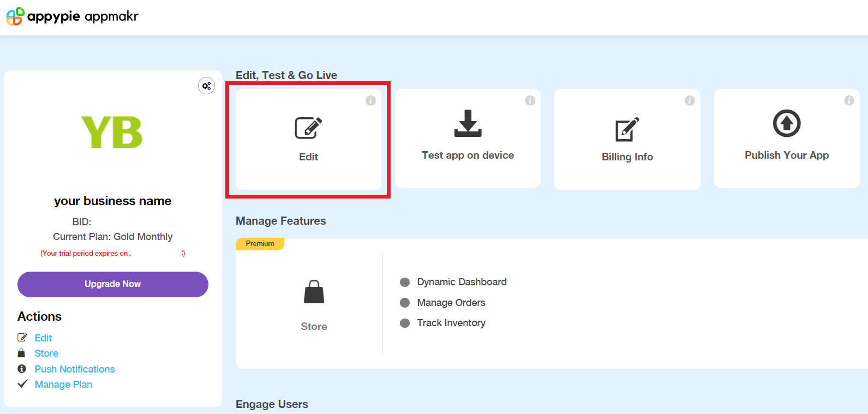
Task: Click the Store shopping bag icon
Action: click(314, 292)
